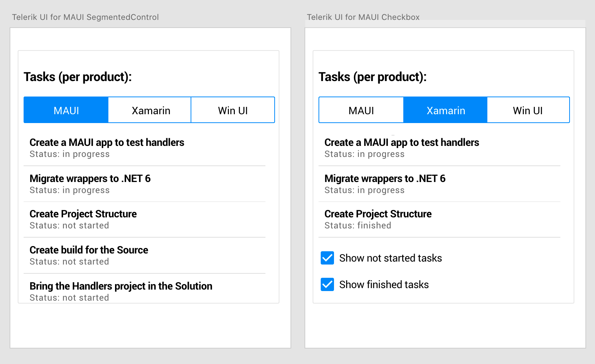595x364 pixels.
Task: Select Win UI segment in Checkbox panel
Action: click(x=528, y=110)
